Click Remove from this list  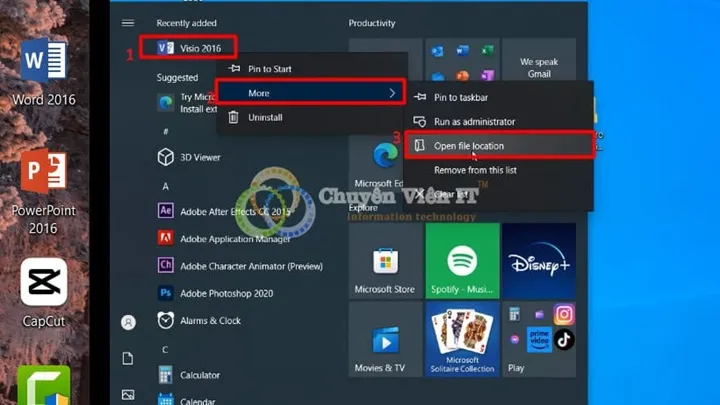475,170
